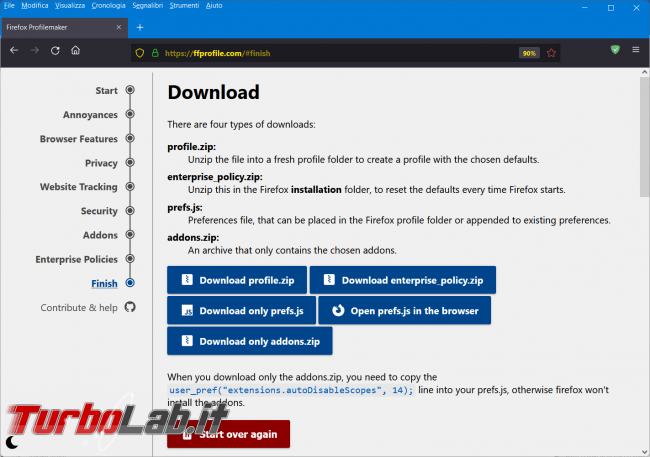Open the Modifica menu
Image resolution: width=650 pixels, height=457 pixels.
pyautogui.click(x=35, y=5)
